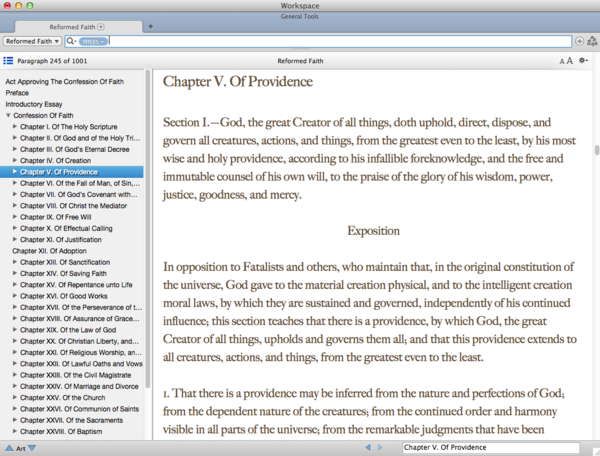Decrease text size with the small A

561,61
